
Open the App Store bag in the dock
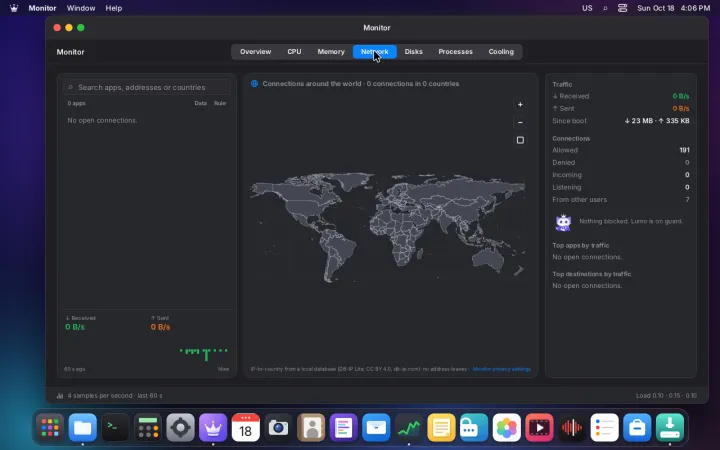point(637,428)
